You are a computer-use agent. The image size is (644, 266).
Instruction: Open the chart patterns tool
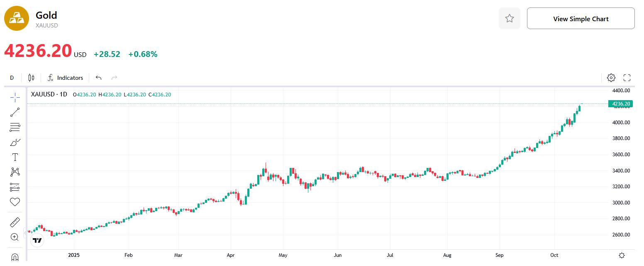coord(15,172)
